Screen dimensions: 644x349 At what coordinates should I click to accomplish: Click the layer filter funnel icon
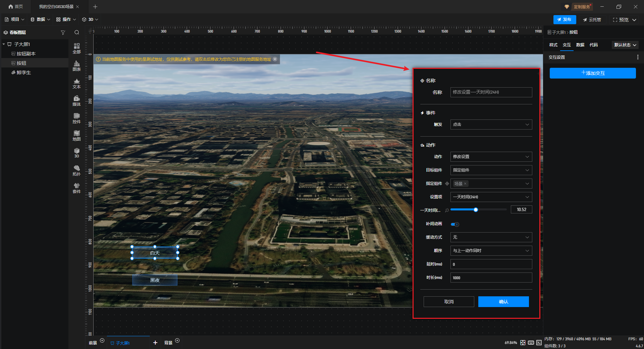[63, 33]
